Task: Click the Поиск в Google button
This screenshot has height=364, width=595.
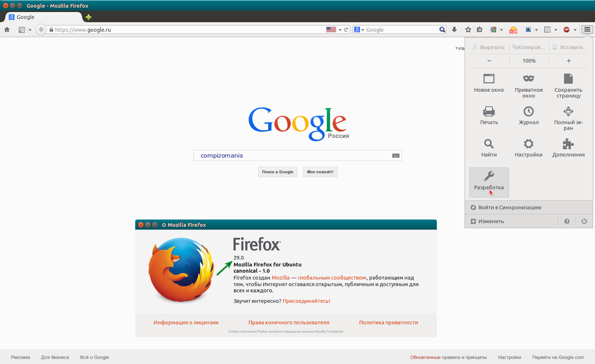Action: tap(277, 172)
